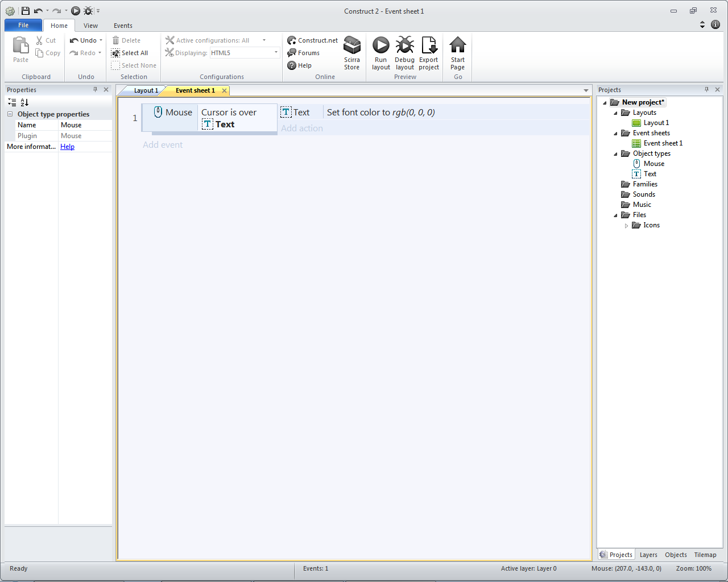Viewport: 728px width, 582px height.
Task: Select the Mouse object type in Projects
Action: pos(653,164)
